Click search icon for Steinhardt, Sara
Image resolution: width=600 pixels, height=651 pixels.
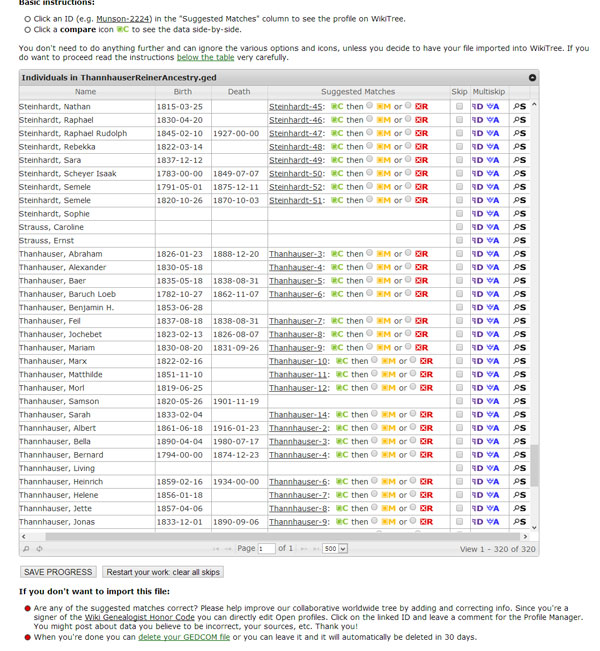point(519,160)
